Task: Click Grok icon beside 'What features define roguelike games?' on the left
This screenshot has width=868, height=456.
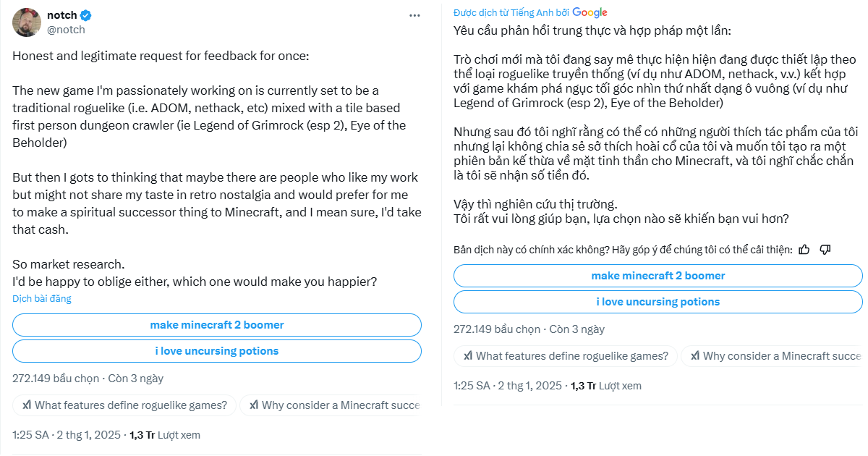Action: [x=27, y=405]
